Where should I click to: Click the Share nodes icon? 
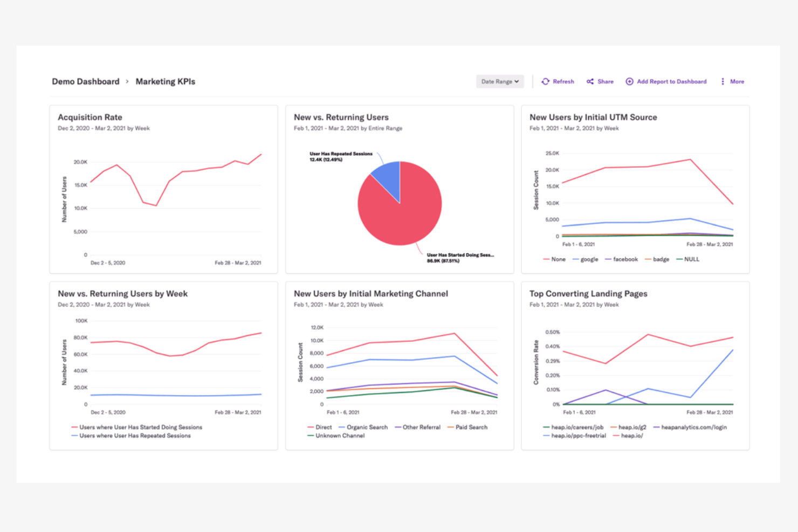coord(590,81)
